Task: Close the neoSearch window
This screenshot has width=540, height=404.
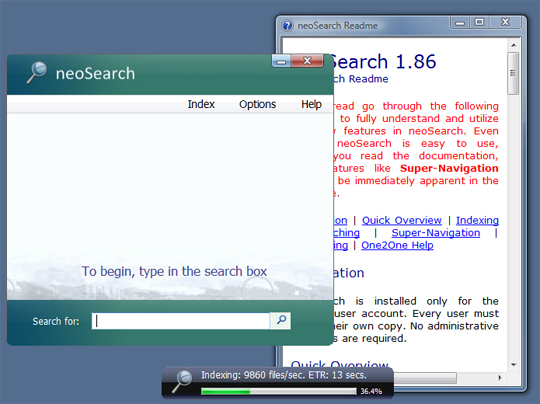Action: coord(307,61)
